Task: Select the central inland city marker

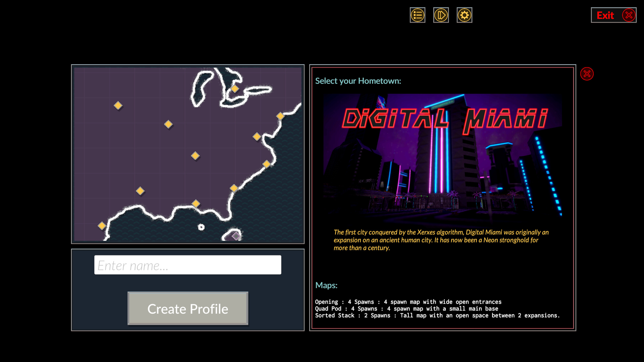Action: [195, 156]
